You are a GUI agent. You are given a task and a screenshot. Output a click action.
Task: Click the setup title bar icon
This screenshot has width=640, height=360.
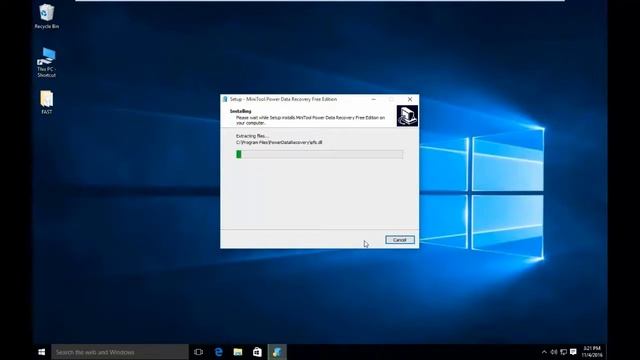(225, 99)
